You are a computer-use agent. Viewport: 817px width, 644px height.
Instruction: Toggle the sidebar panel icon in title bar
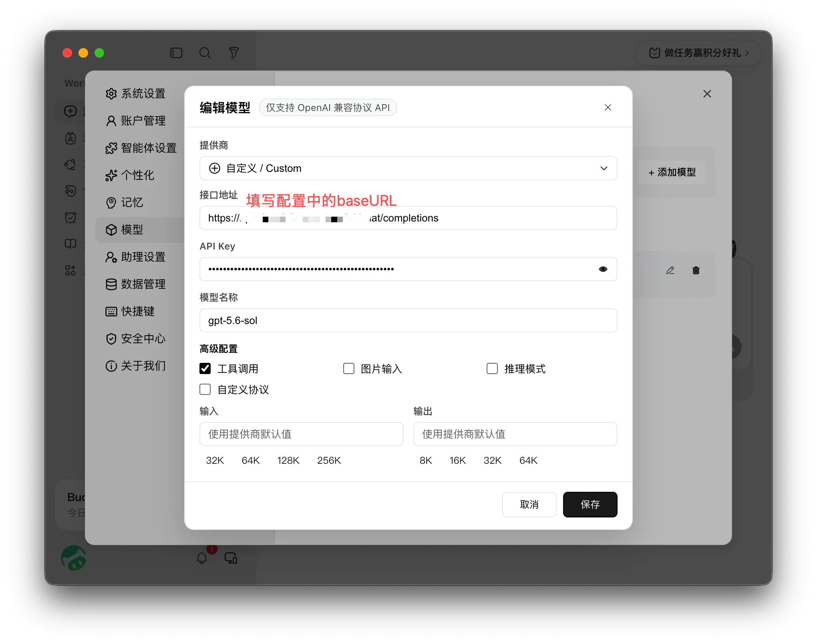pyautogui.click(x=176, y=53)
